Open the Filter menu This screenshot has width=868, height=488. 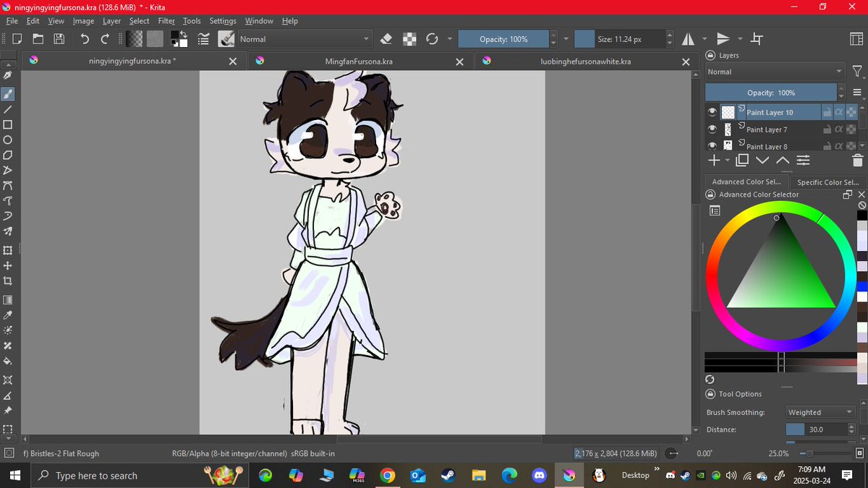166,21
